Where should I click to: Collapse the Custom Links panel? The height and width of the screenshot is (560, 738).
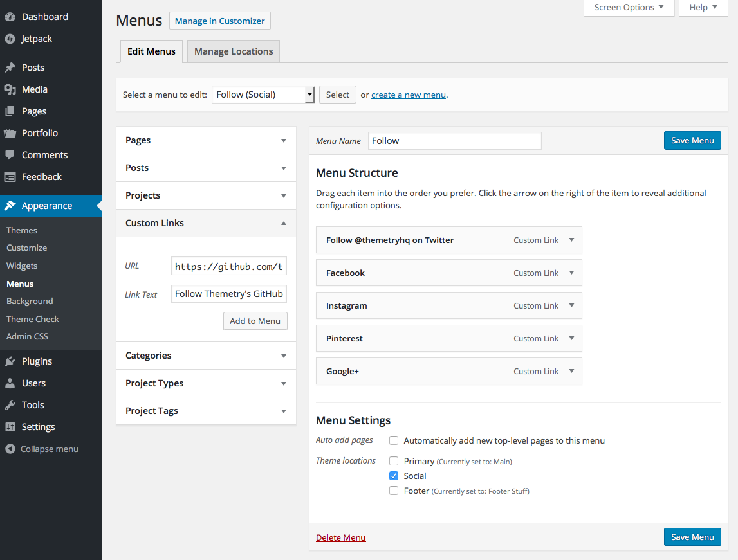coord(283,223)
